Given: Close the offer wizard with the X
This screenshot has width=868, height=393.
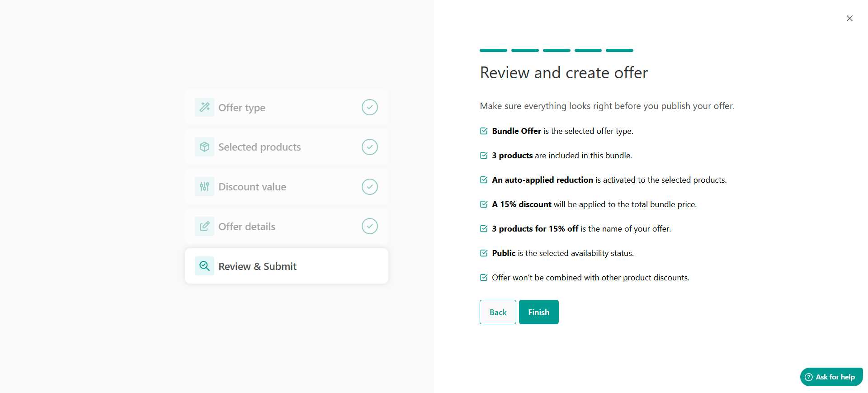Looking at the screenshot, I should tap(849, 18).
